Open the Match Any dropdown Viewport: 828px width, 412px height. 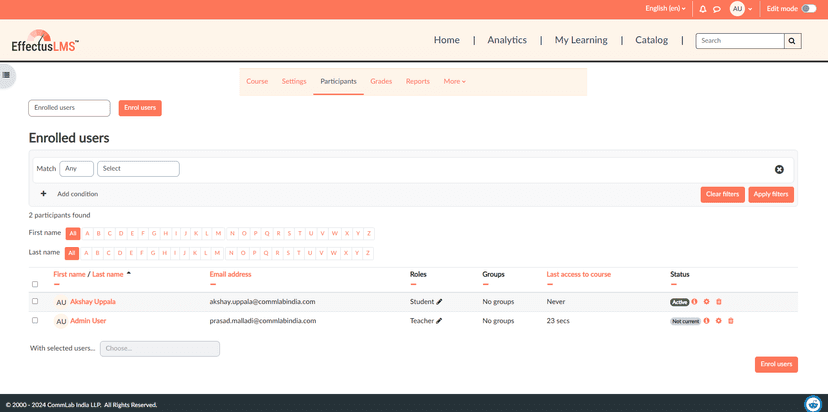coord(77,169)
